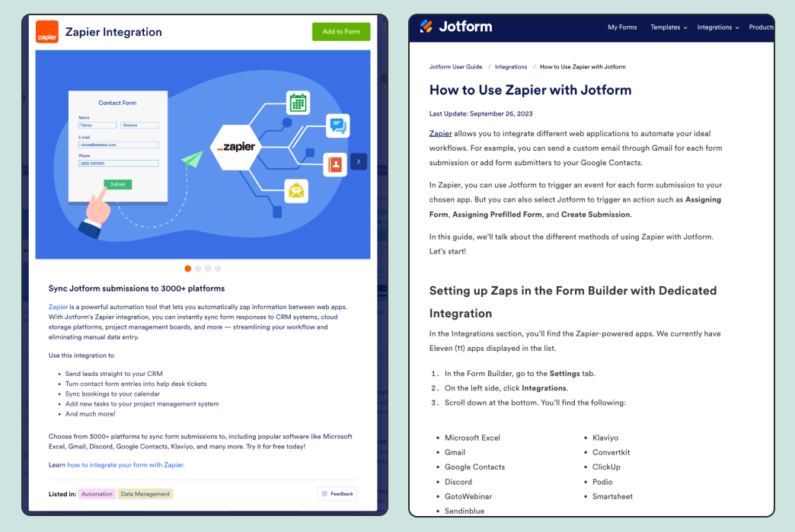Click the Feedback button
Image resolution: width=795 pixels, height=532 pixels.
337,493
